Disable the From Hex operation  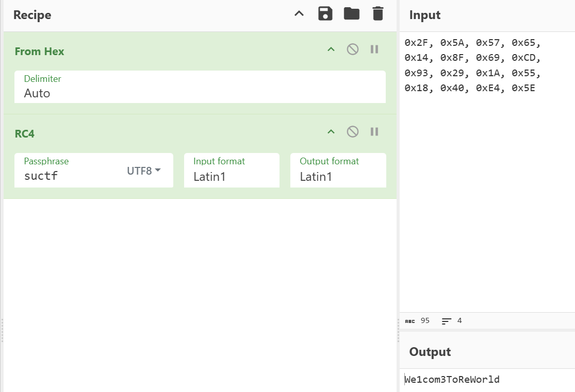353,49
